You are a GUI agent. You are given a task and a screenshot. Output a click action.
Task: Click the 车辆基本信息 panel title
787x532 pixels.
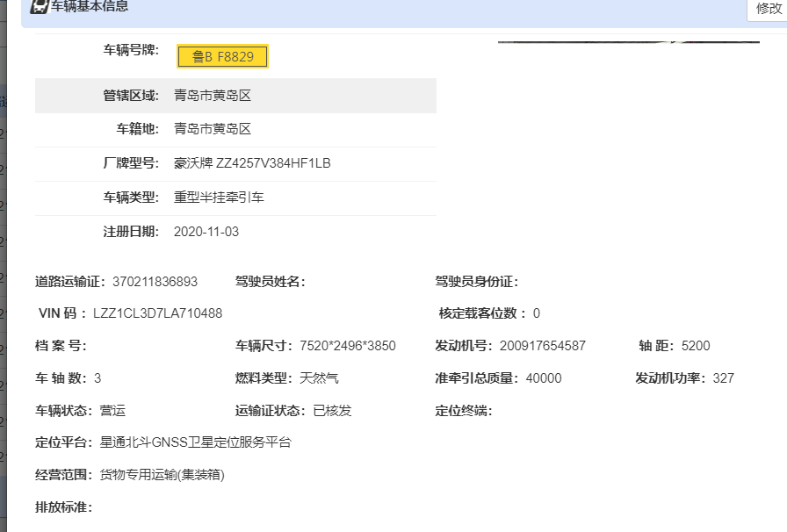[90, 7]
